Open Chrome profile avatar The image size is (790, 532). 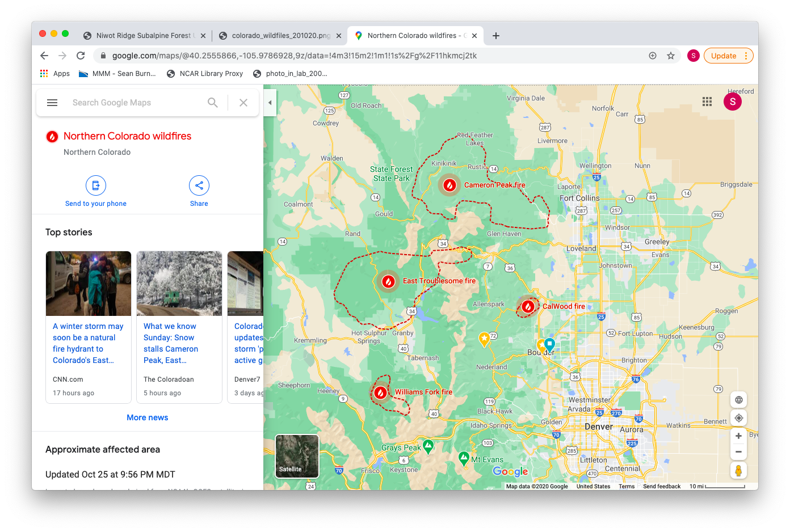pyautogui.click(x=693, y=56)
